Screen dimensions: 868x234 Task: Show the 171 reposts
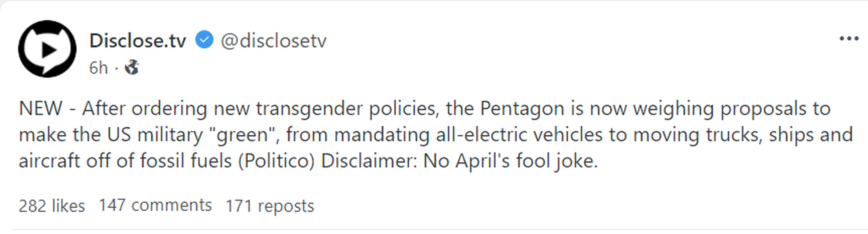point(270,206)
